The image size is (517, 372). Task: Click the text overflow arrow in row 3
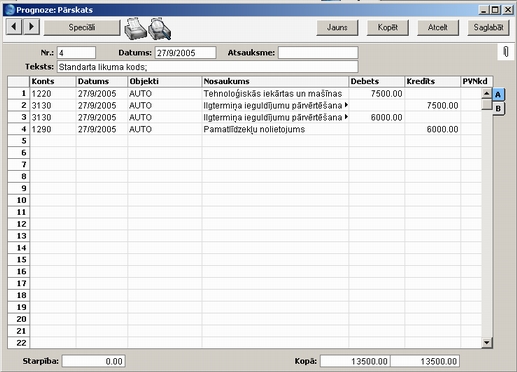pyautogui.click(x=346, y=117)
